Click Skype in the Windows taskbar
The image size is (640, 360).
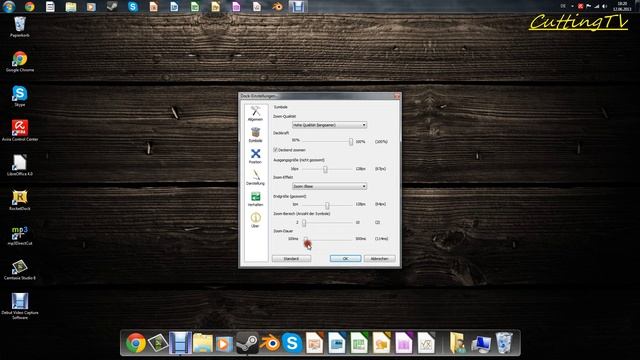133,7
